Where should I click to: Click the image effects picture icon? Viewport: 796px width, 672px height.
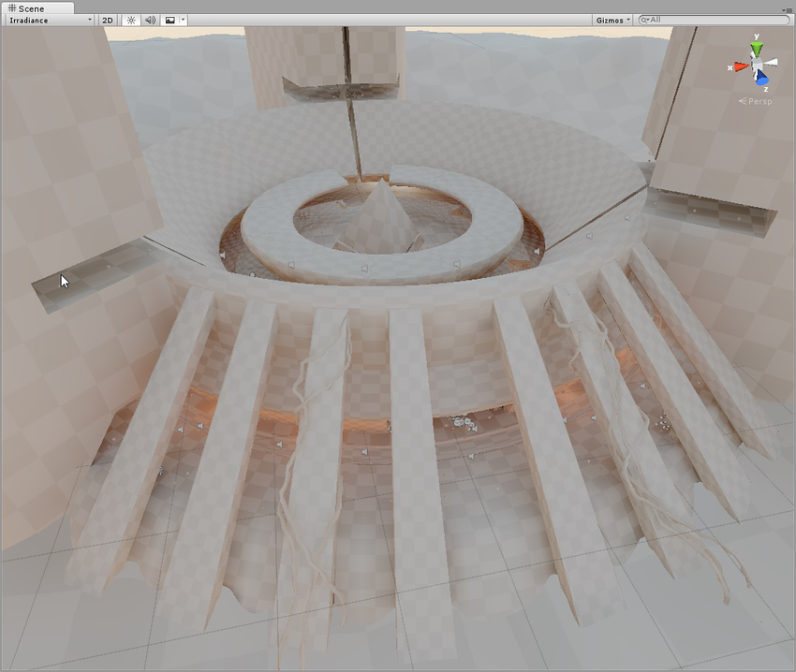coord(170,20)
